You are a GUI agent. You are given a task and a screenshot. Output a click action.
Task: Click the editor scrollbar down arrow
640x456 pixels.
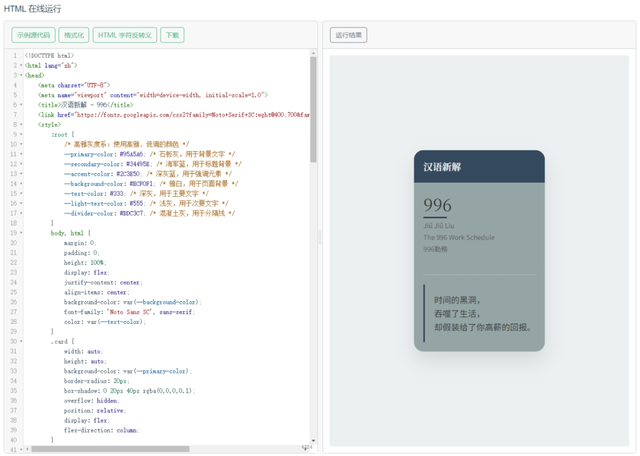point(313,441)
